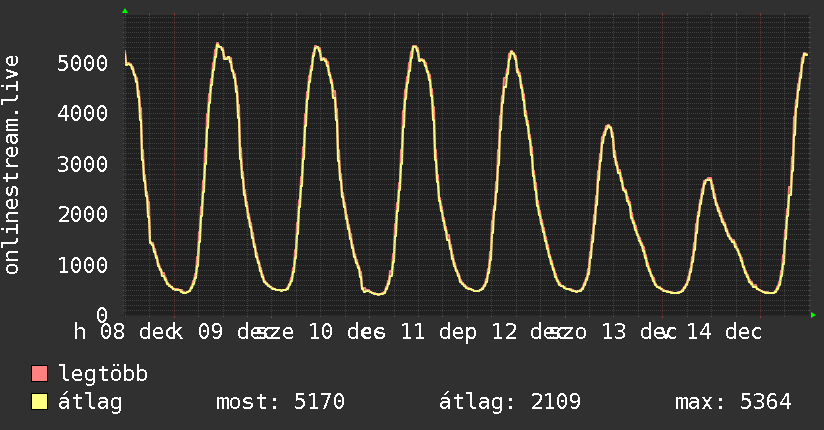Click the 4000 y-axis label
The width and height of the screenshot is (824, 430).
click(x=83, y=114)
